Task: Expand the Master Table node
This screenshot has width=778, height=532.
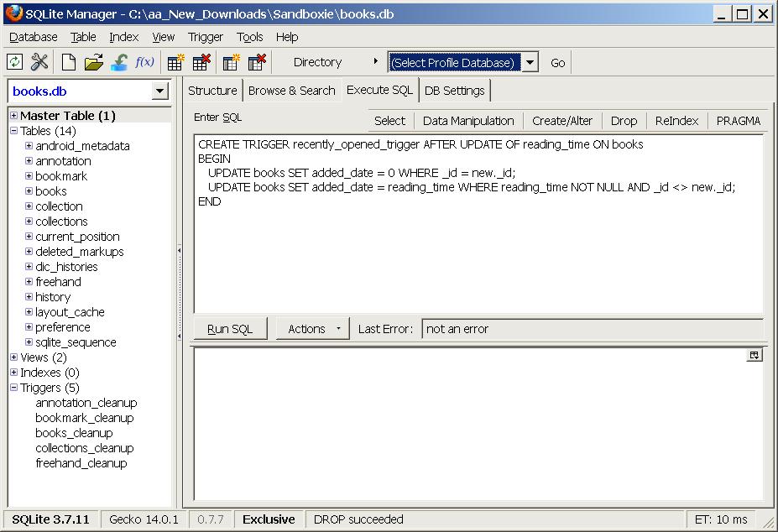Action: pos(14,116)
